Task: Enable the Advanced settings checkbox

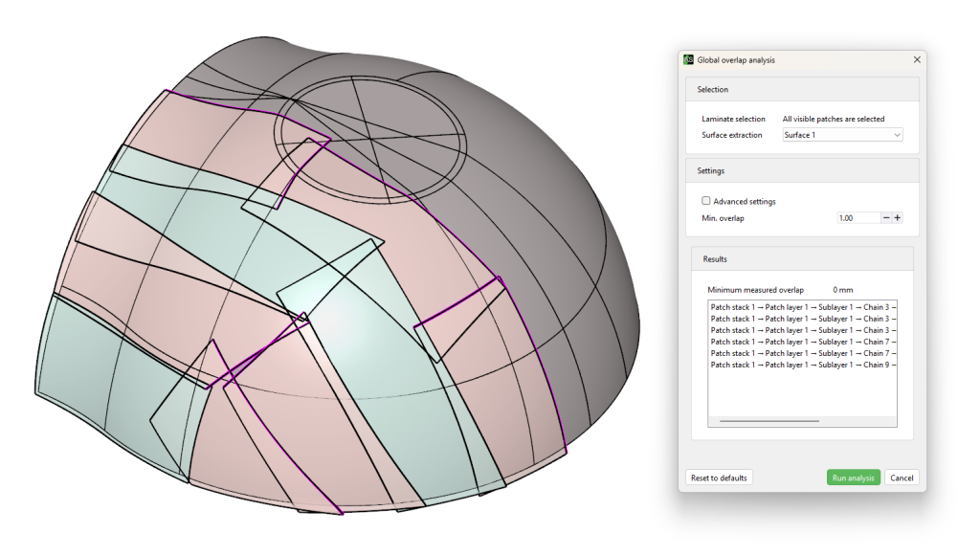Action: [706, 201]
